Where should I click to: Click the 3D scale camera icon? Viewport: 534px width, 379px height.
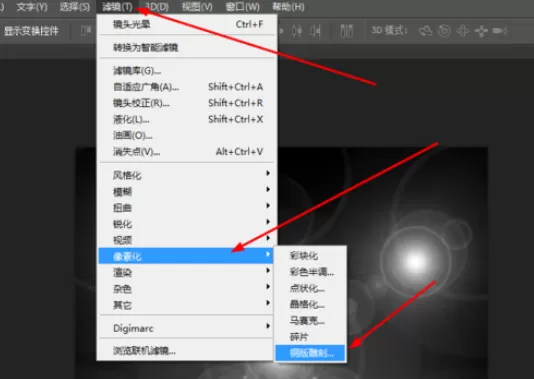coord(500,31)
